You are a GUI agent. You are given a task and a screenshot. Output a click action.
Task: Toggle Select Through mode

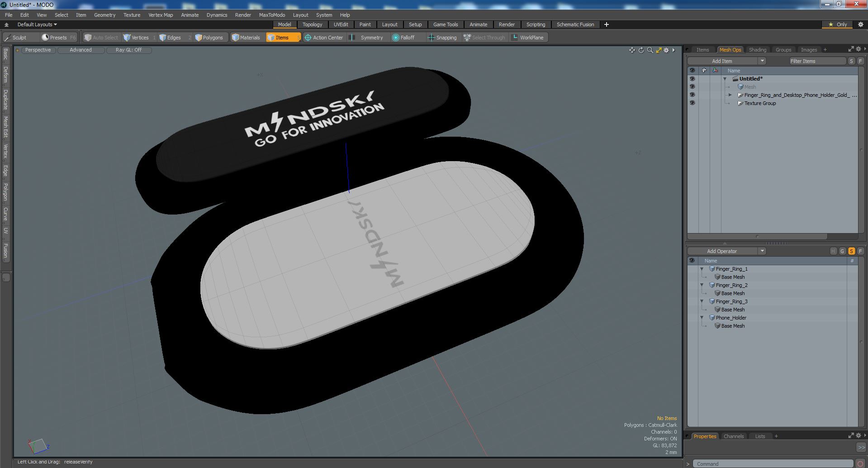[x=484, y=38]
